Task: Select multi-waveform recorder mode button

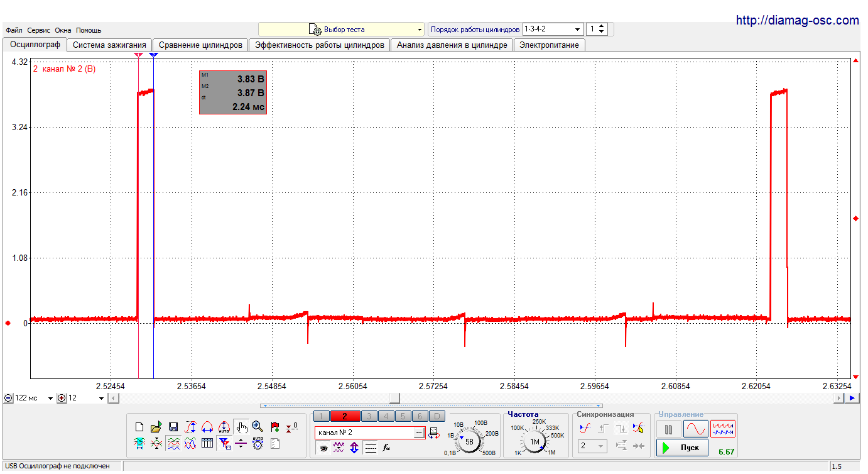Action: [723, 429]
